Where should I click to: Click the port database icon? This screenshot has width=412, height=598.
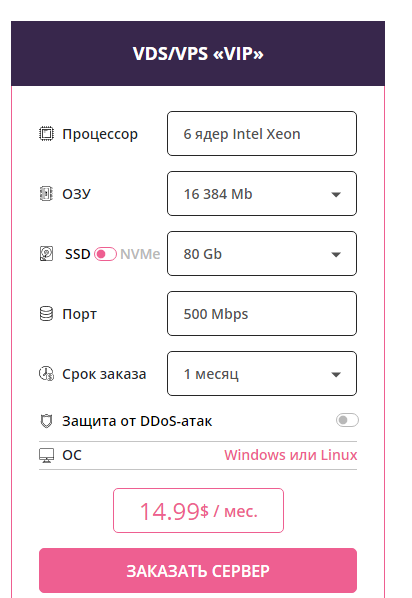click(x=46, y=314)
